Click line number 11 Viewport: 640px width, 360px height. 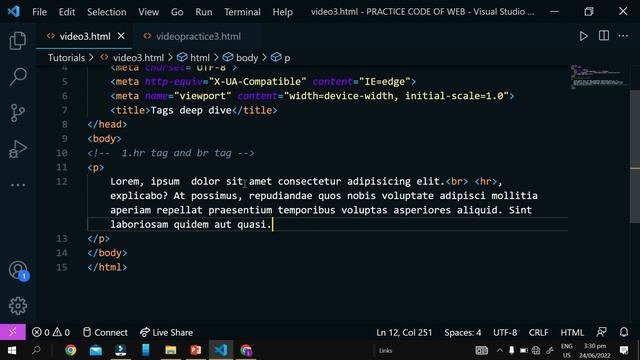coord(62,167)
